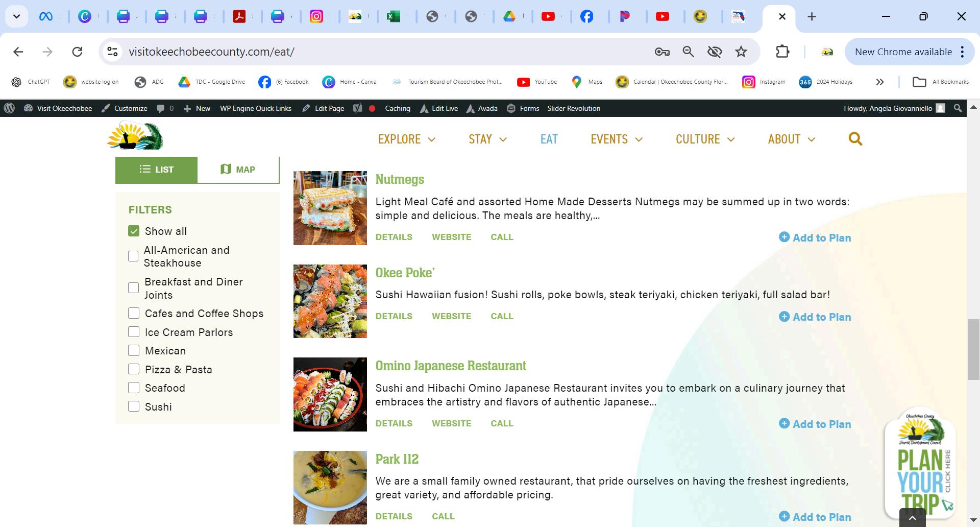Viewport: 980px width, 527px height.
Task: Go back using the browser back arrow
Action: point(18,52)
